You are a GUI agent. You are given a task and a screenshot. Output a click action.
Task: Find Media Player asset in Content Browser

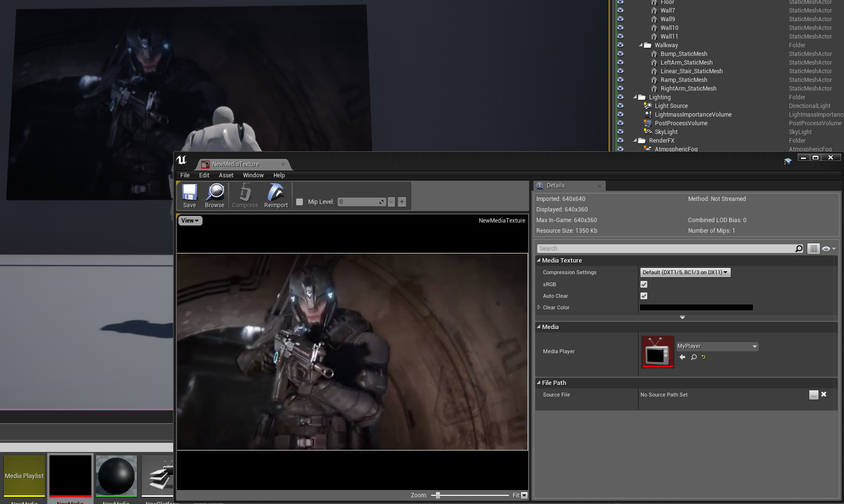(694, 357)
